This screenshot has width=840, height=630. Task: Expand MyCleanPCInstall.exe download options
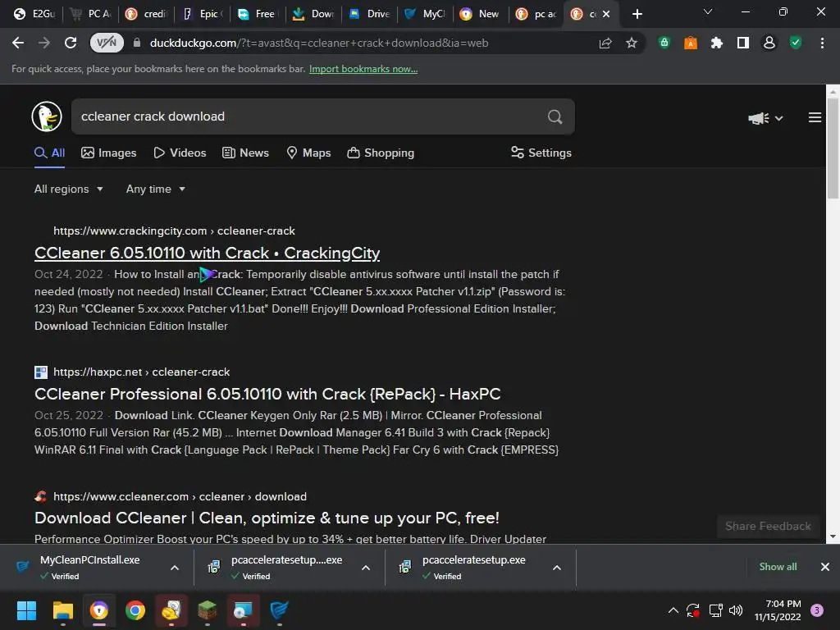pyautogui.click(x=175, y=568)
